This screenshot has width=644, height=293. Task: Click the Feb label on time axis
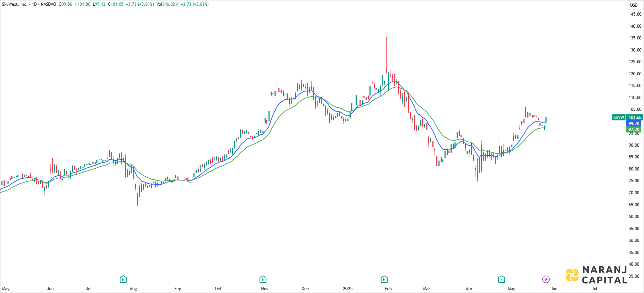click(388, 289)
